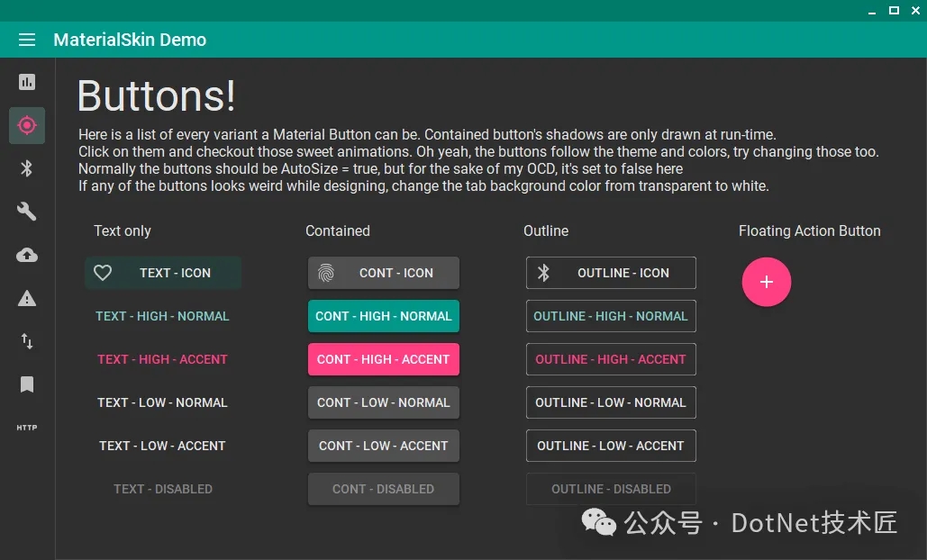
Task: Close the MaterialSkin Demo window
Action: (x=915, y=11)
